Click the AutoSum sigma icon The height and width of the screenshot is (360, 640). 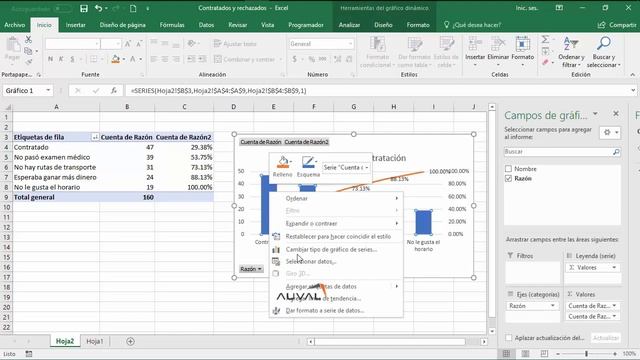(545, 40)
